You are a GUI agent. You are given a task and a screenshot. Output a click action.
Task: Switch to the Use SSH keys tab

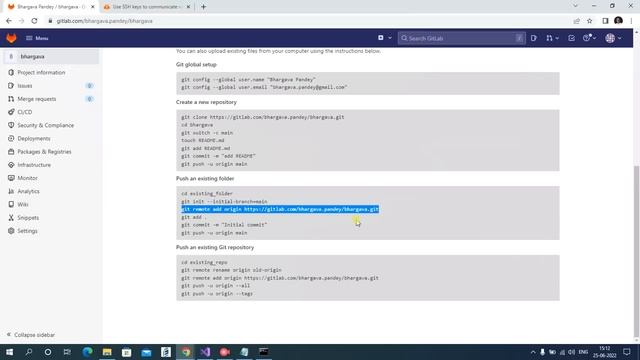pos(146,7)
